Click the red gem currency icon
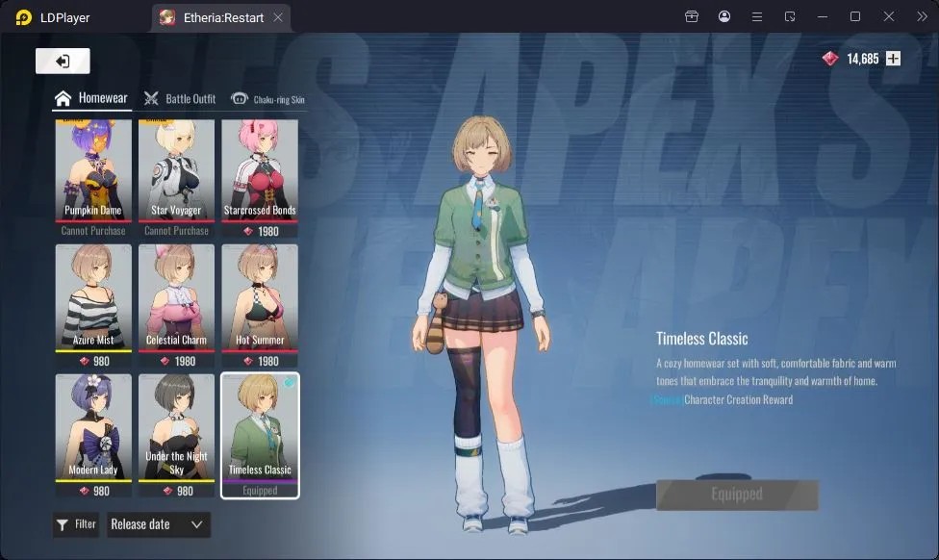The image size is (939, 560). [830, 59]
